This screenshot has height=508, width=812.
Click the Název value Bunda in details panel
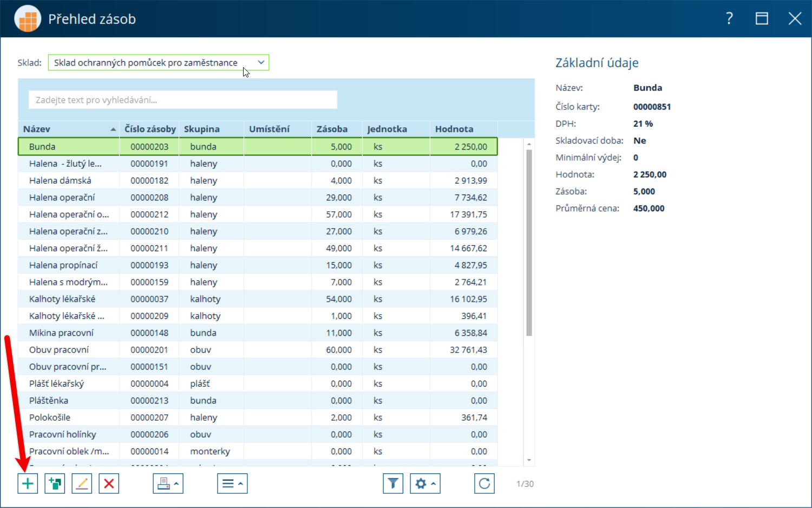648,88
